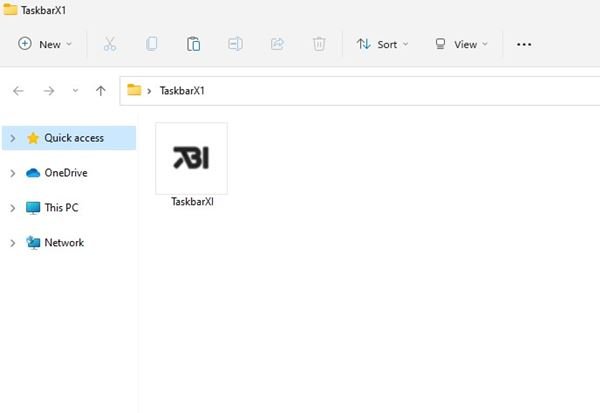
Task: Click the This PC monitor icon
Action: 33,208
